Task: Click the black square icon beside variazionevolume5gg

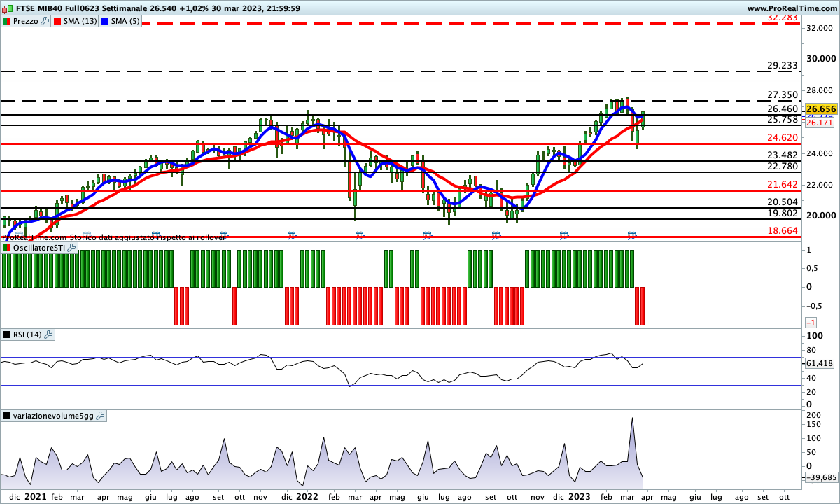Action: (7, 416)
